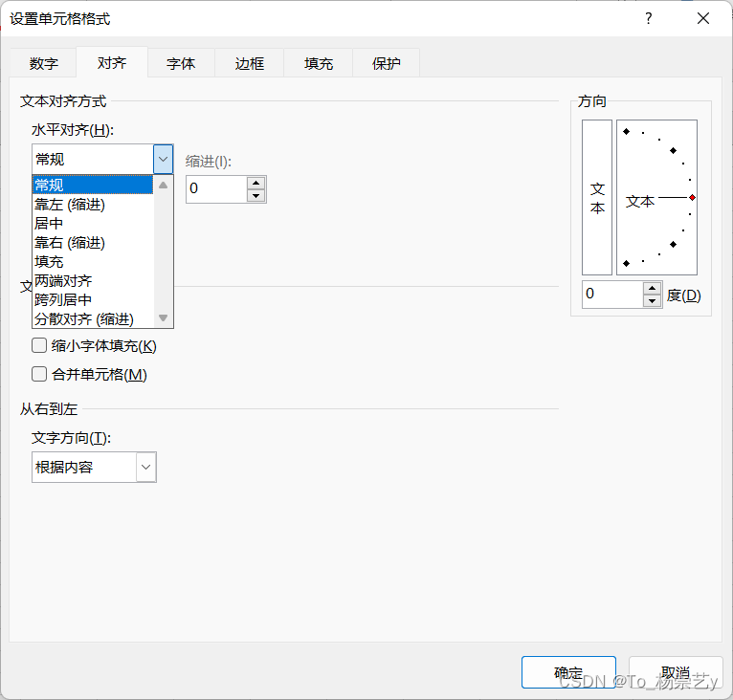Click the 取消 button
Screen dimensions: 733x700
(676, 672)
